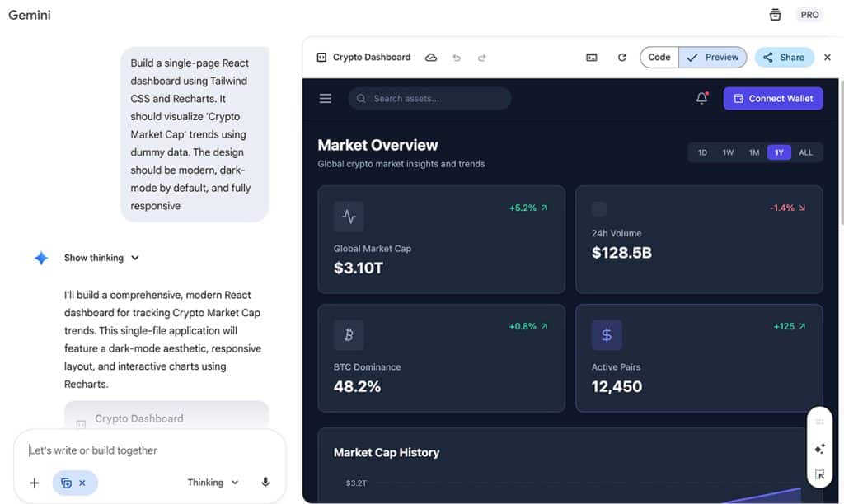Share the Crypto Dashboard canvas

[783, 57]
